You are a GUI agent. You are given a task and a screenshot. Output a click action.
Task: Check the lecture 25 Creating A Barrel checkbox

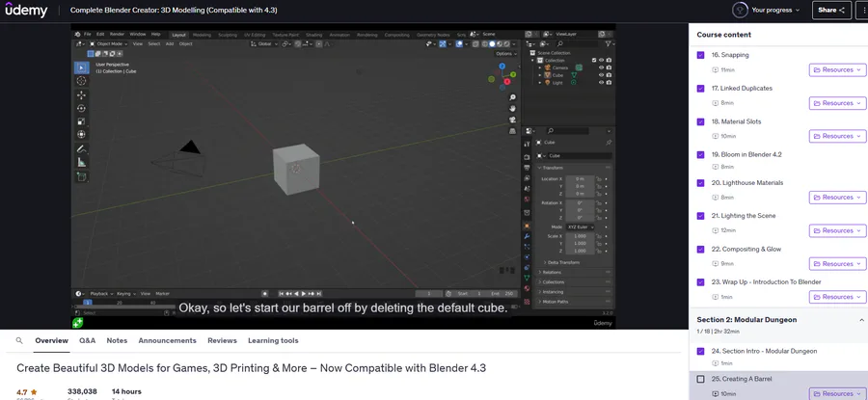pyautogui.click(x=700, y=379)
